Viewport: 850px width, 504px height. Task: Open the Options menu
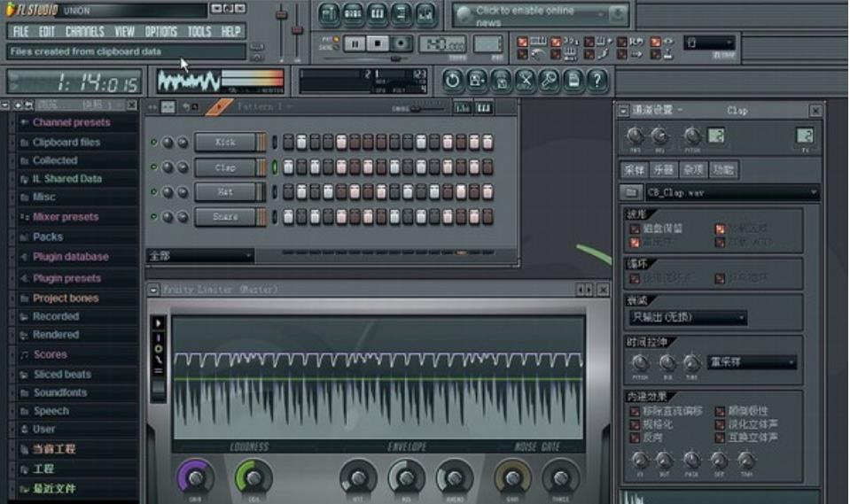point(161,31)
